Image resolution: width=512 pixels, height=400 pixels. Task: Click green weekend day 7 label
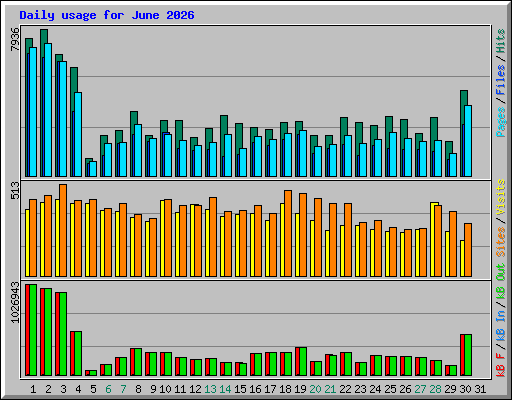click(123, 389)
